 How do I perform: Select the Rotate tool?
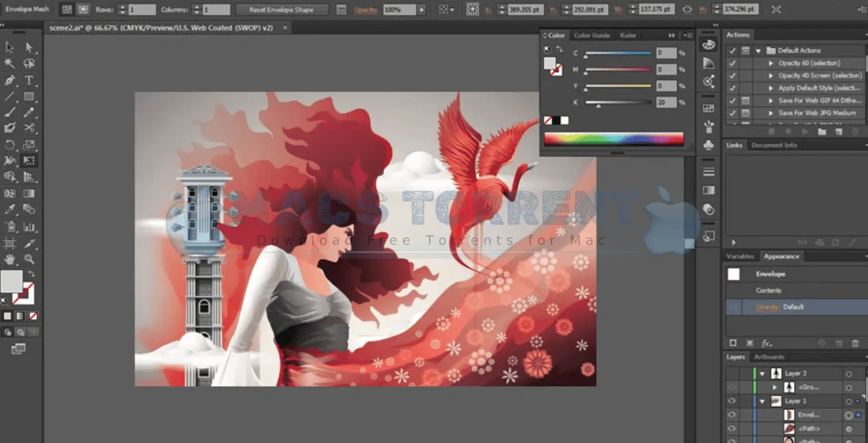tap(10, 145)
